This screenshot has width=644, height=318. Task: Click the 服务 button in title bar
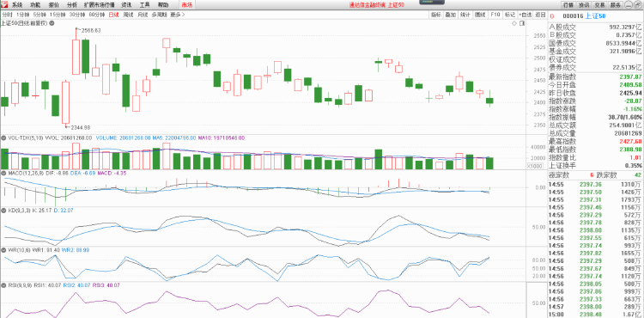point(616,5)
